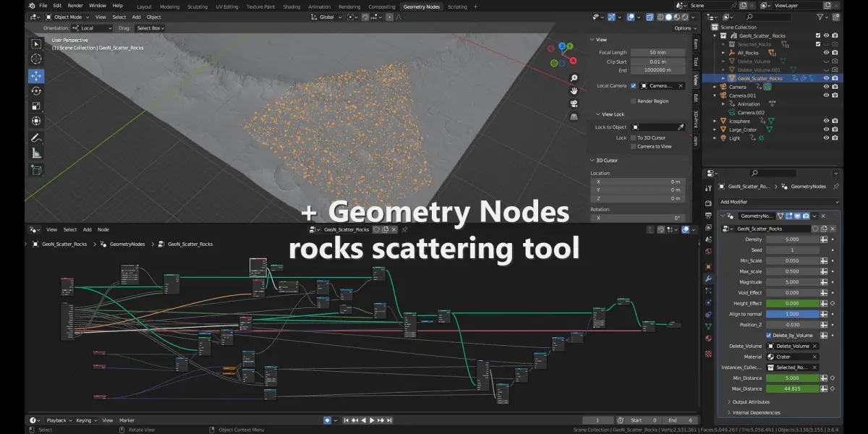Select the combined Transform tool
Image resolution: width=868 pixels, height=434 pixels.
pos(36,121)
